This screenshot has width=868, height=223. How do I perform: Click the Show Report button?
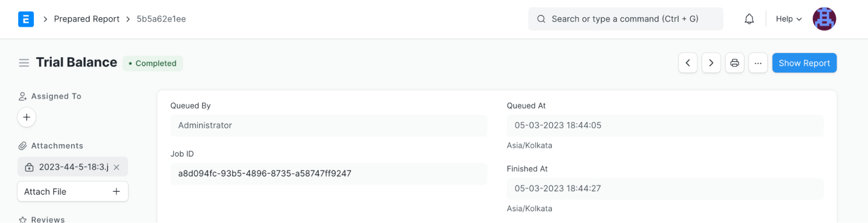coord(804,63)
